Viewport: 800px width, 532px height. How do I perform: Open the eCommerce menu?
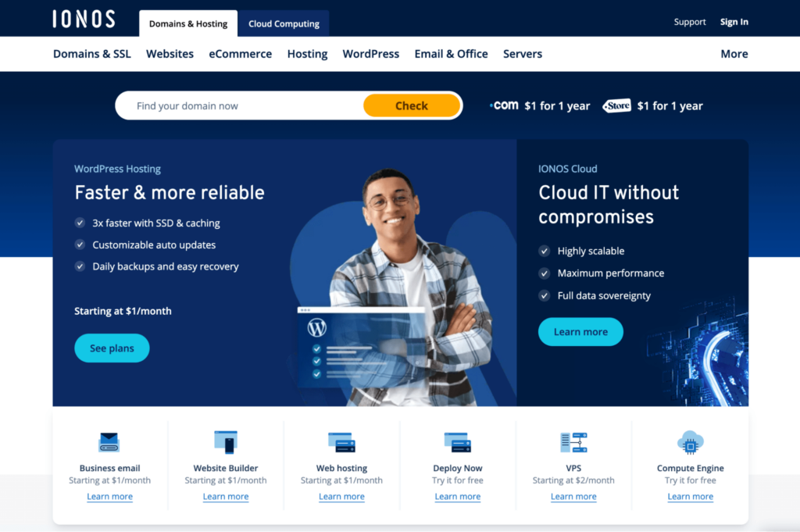(241, 54)
